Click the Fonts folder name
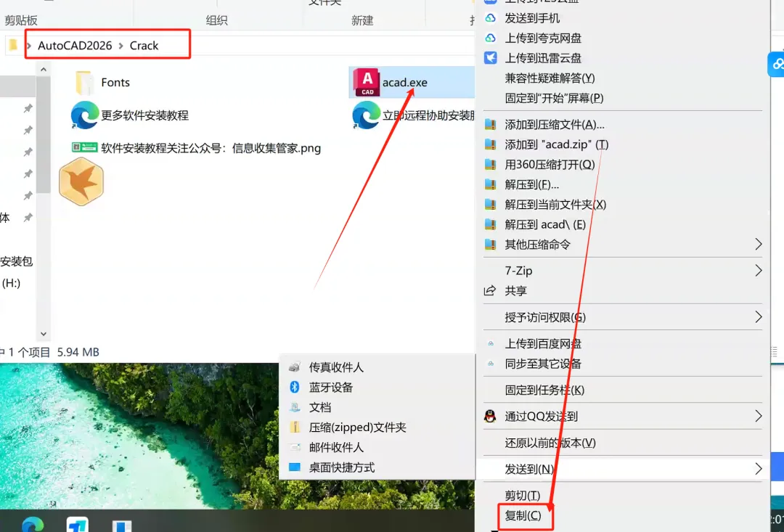Image resolution: width=784 pixels, height=532 pixels. point(115,83)
